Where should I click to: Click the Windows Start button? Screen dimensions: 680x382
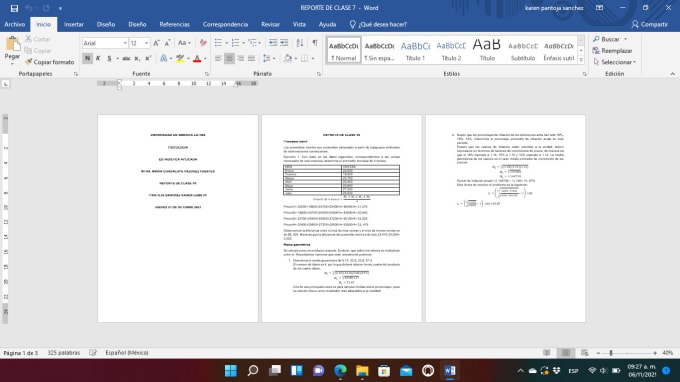(231, 371)
